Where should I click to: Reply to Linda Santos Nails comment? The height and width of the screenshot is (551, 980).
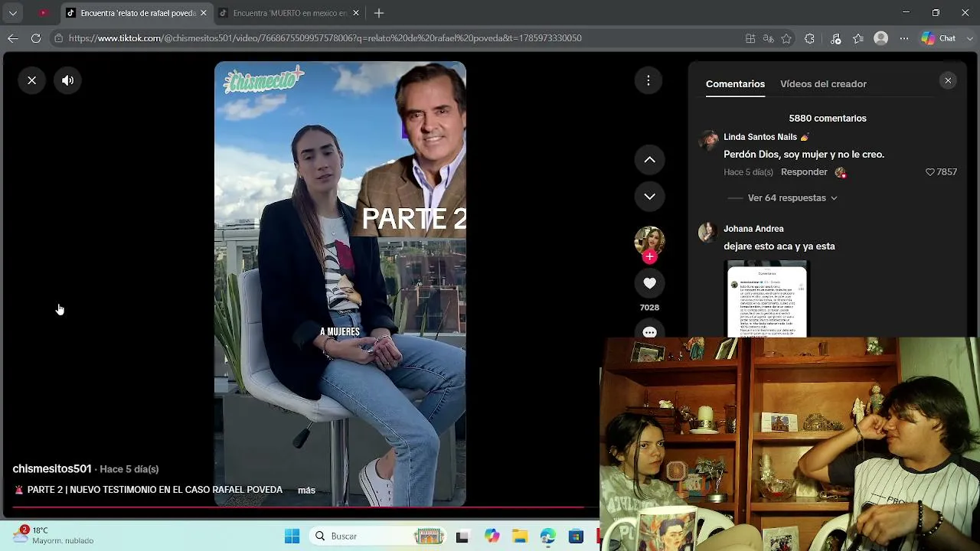(804, 172)
